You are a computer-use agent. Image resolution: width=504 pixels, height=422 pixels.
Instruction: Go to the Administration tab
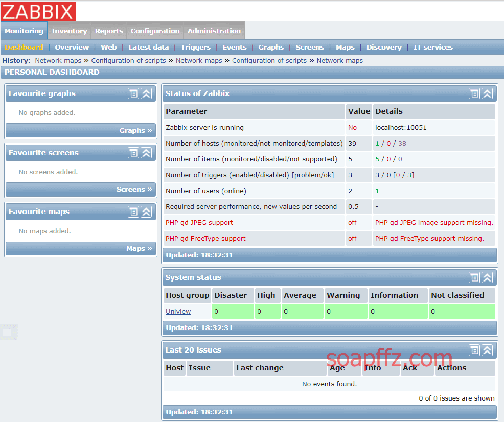[214, 31]
